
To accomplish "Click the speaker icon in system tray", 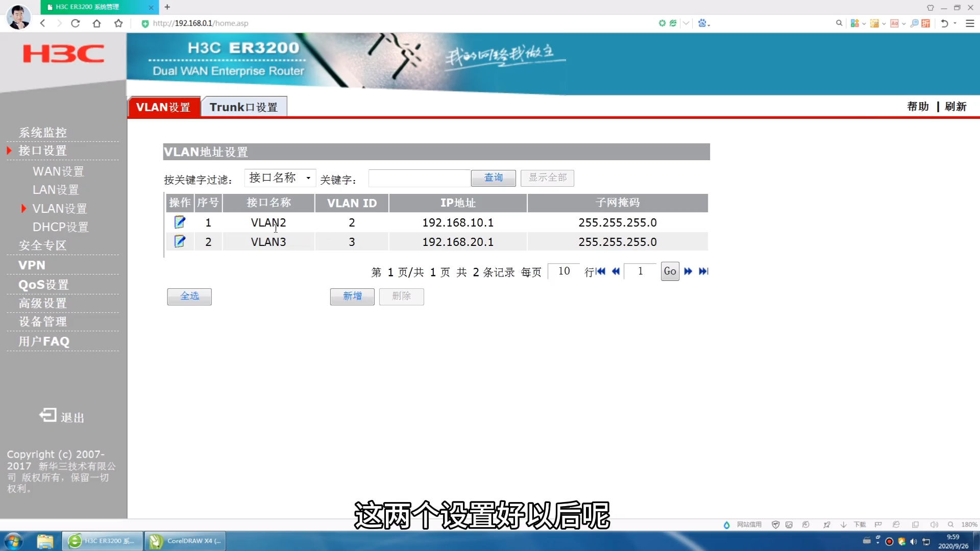I will 913,542.
